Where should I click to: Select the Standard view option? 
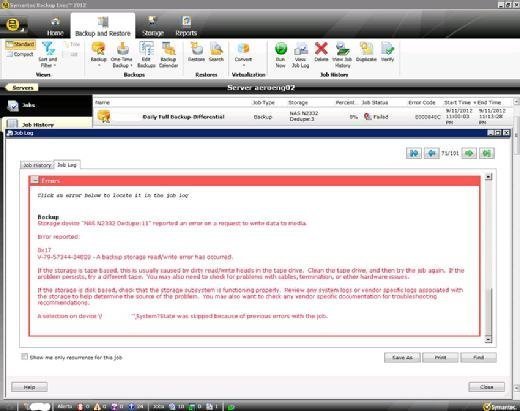tap(21, 44)
